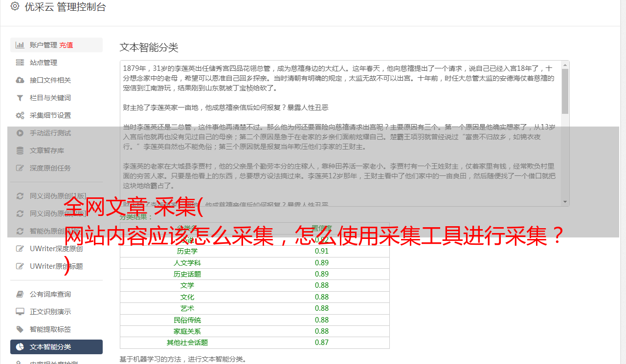Click the text area scrollbar thumb
The height and width of the screenshot is (364, 626).
(x=565, y=91)
